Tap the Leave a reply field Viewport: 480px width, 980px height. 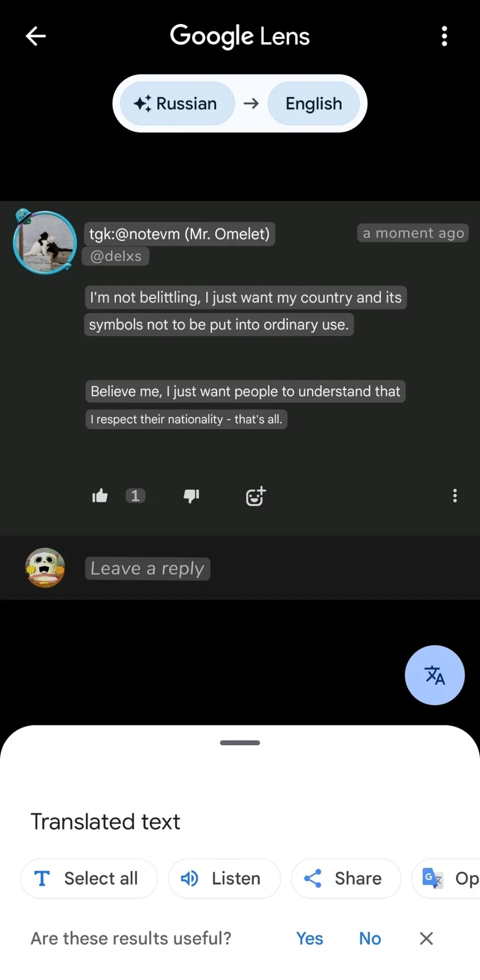(x=147, y=568)
